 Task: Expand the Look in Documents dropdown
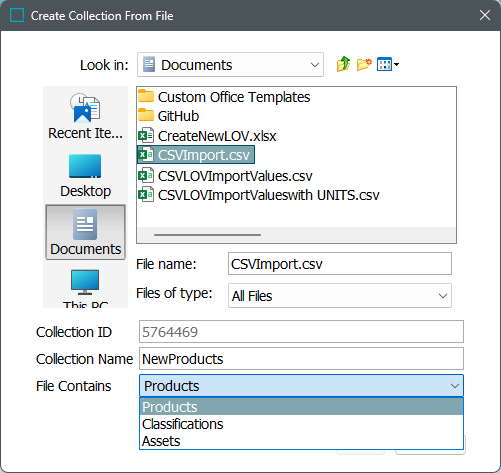pos(230,65)
